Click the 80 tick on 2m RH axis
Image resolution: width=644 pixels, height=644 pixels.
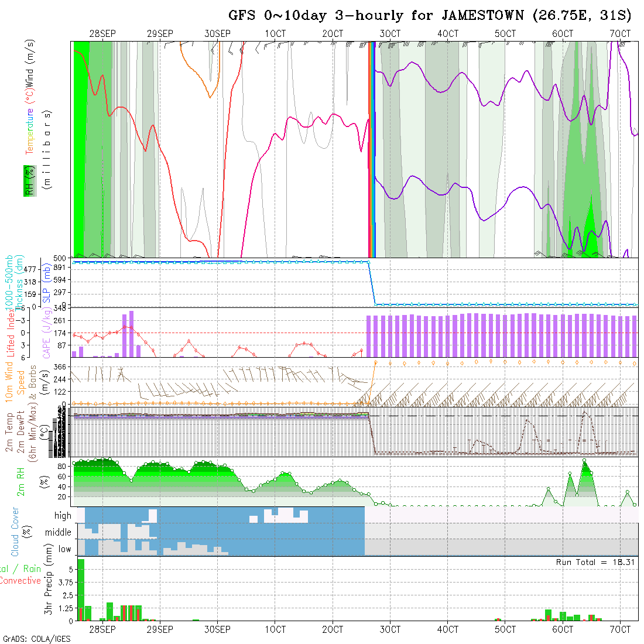click(61, 467)
